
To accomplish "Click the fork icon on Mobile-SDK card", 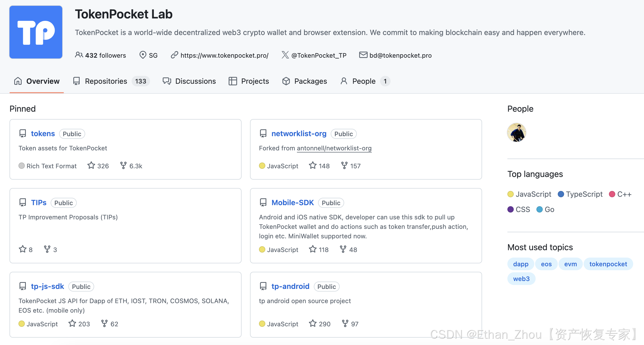I will [343, 249].
